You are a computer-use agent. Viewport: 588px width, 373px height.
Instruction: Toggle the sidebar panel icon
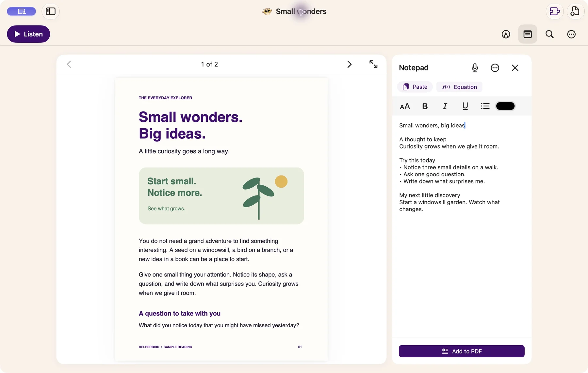click(x=51, y=11)
